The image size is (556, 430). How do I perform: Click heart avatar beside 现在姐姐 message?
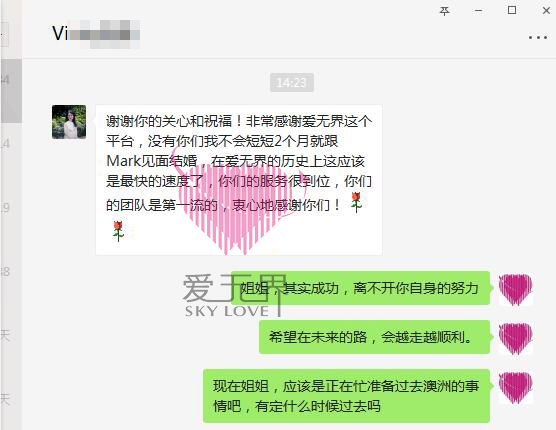pyautogui.click(x=516, y=387)
